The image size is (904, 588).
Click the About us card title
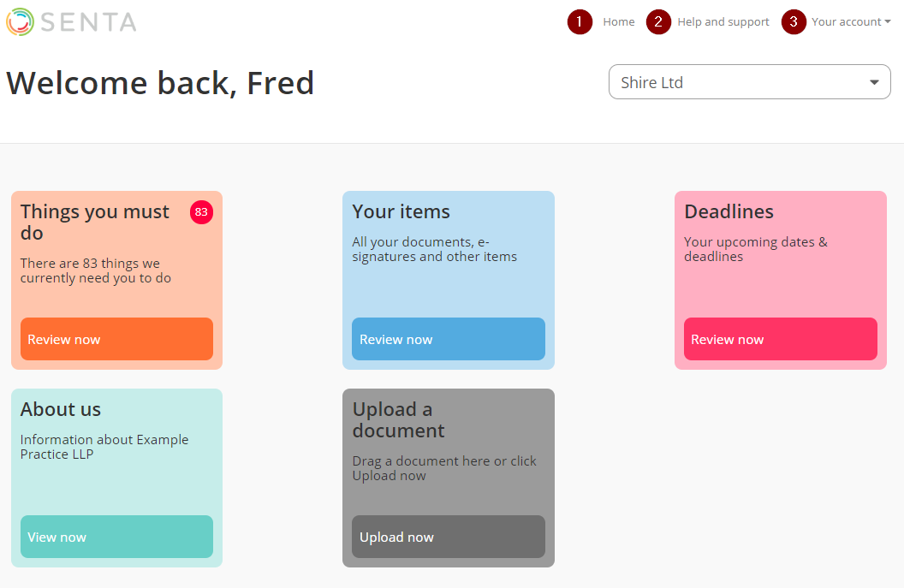pyautogui.click(x=61, y=409)
